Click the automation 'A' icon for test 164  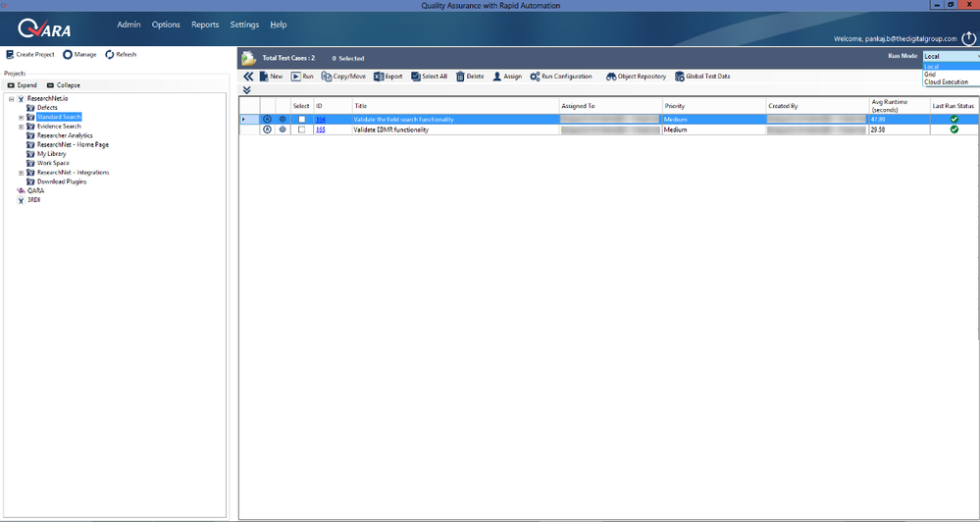[267, 119]
